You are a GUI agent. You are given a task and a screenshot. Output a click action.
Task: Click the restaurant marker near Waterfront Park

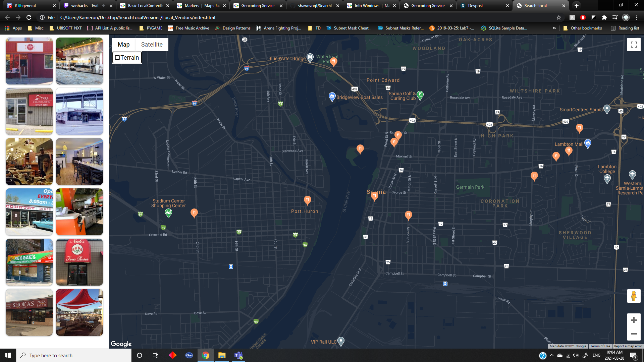coord(333,61)
